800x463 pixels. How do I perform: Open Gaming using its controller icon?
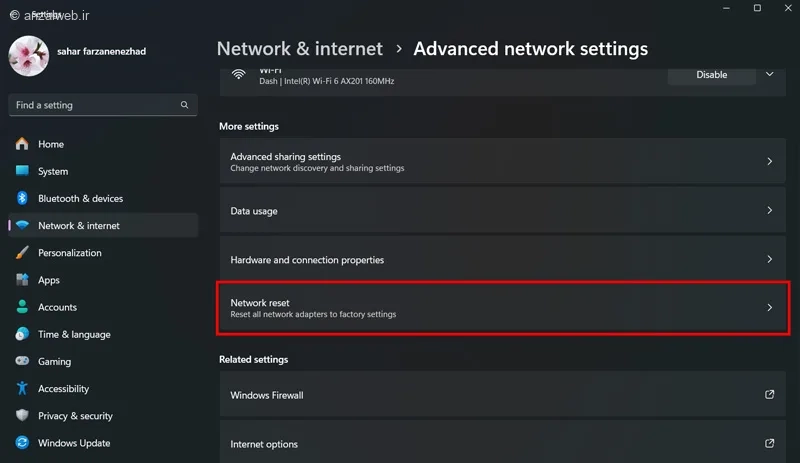point(22,361)
